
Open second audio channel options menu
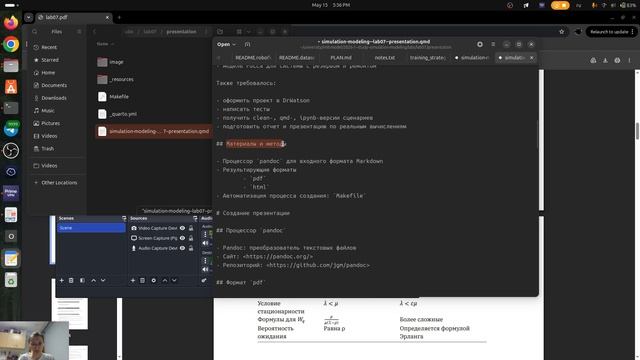[x=205, y=260]
